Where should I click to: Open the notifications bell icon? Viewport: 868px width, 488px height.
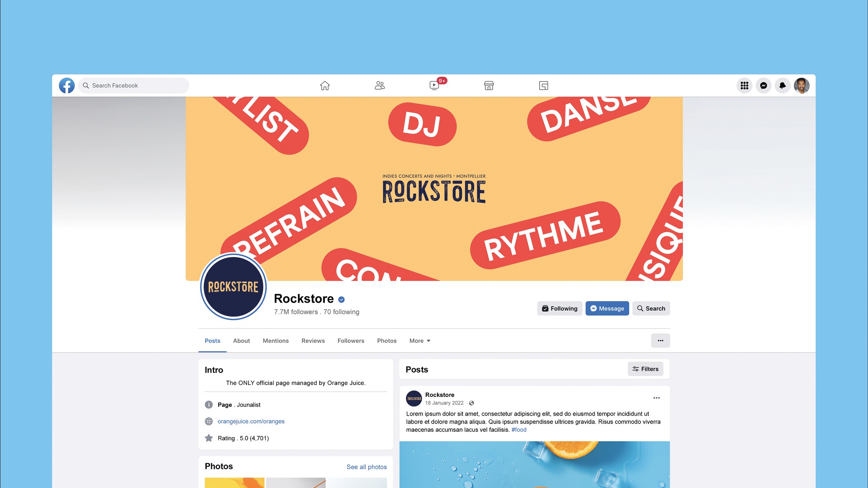click(x=783, y=86)
